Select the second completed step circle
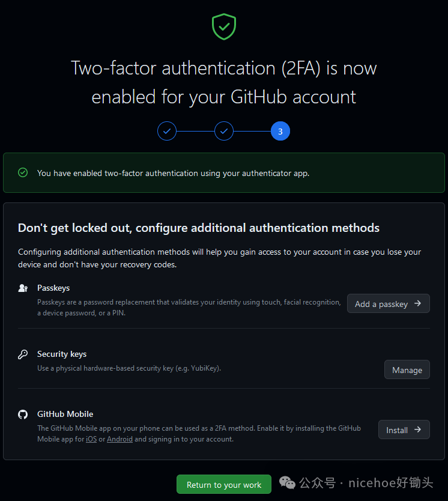The width and height of the screenshot is (448, 501). (x=223, y=131)
